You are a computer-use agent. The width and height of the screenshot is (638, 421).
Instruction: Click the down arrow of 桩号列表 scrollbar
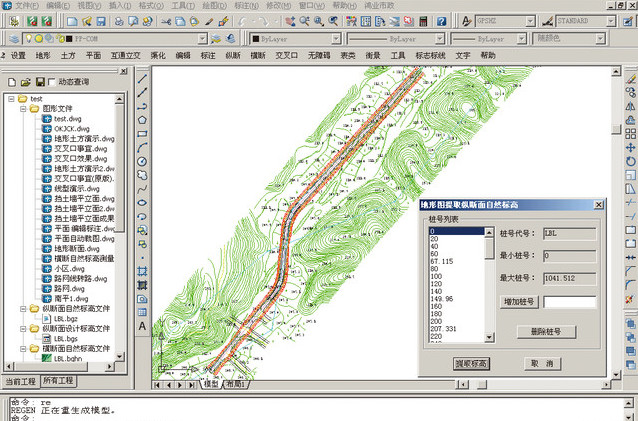tap(489, 337)
